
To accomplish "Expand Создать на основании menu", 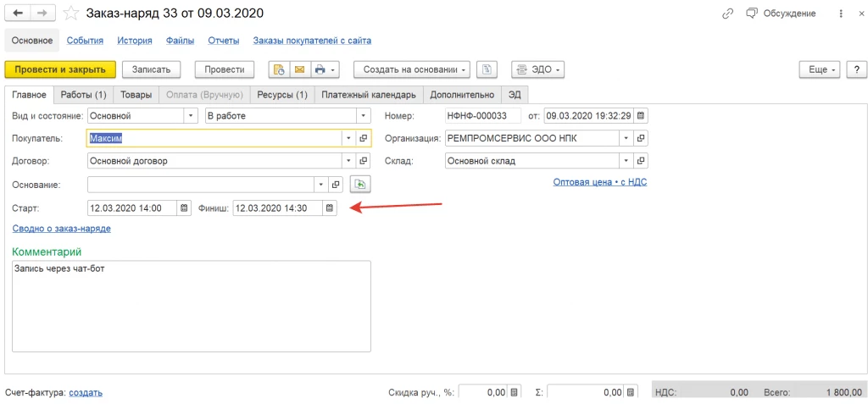I will [413, 69].
